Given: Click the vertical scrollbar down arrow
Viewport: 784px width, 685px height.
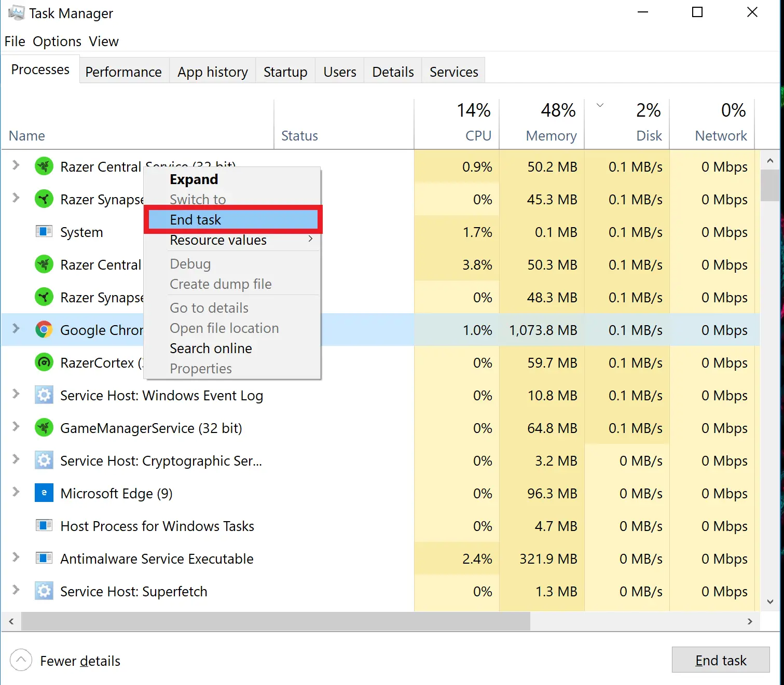Looking at the screenshot, I should pos(770,602).
